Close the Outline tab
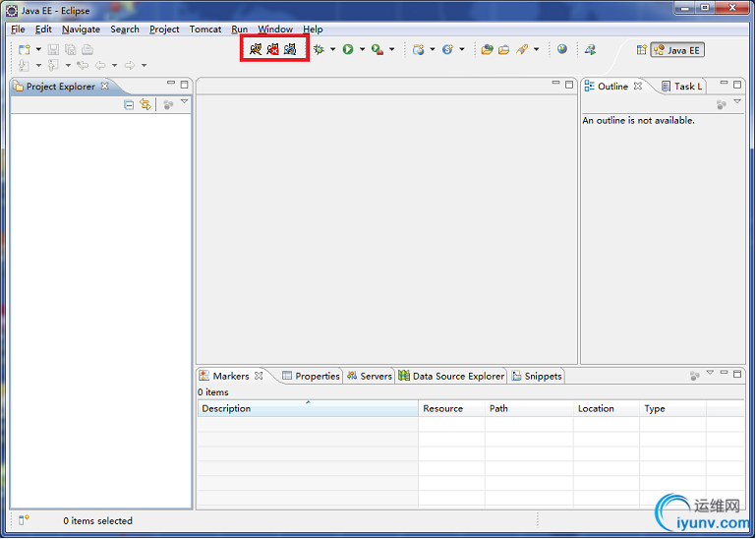The width and height of the screenshot is (756, 539). [638, 86]
